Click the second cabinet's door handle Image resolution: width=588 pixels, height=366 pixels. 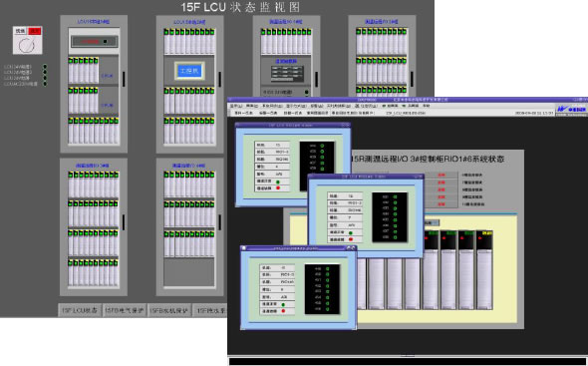pos(219,79)
